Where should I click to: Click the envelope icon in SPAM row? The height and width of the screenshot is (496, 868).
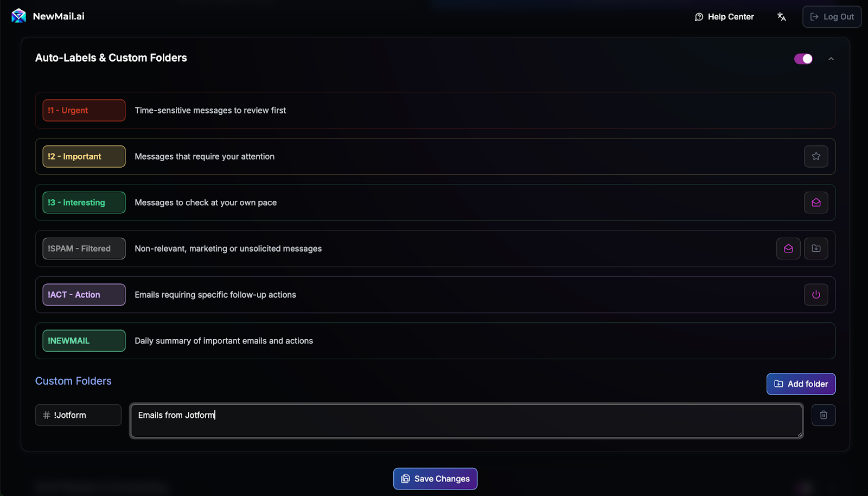click(788, 249)
